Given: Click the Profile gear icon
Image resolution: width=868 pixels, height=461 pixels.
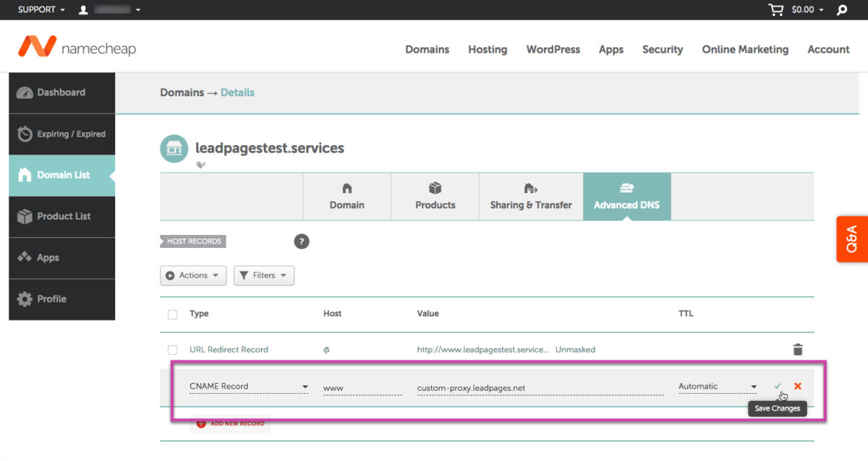Looking at the screenshot, I should 25,298.
